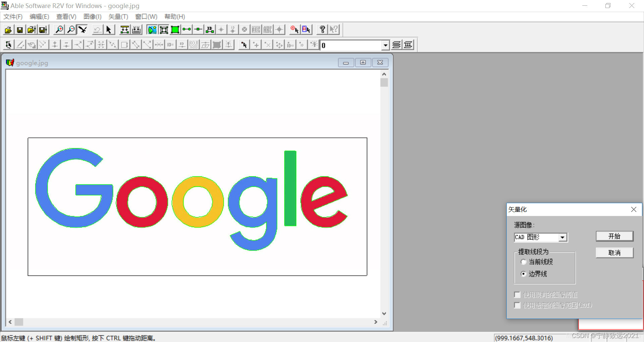Click the layer define comb icon

click(x=136, y=30)
